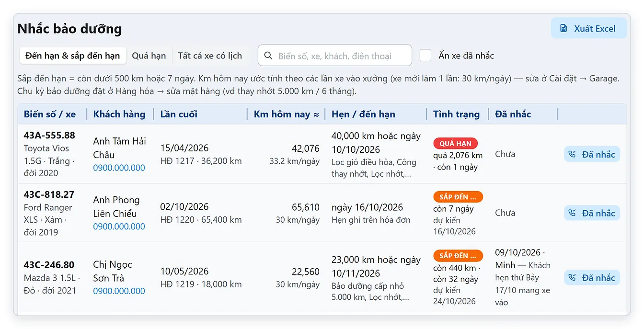Open Anh Phong's phone number link
The width and height of the screenshot is (644, 329).
tap(119, 227)
